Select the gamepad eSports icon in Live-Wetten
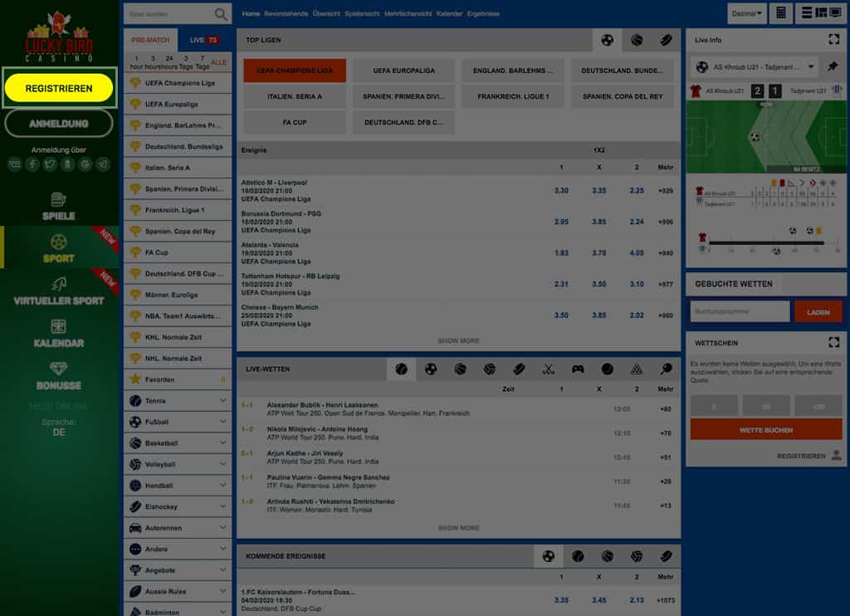 (578, 369)
